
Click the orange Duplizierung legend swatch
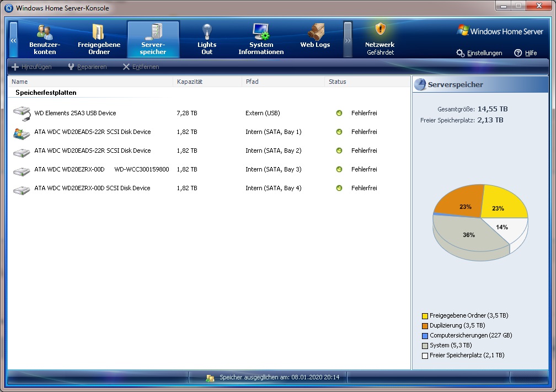[425, 326]
